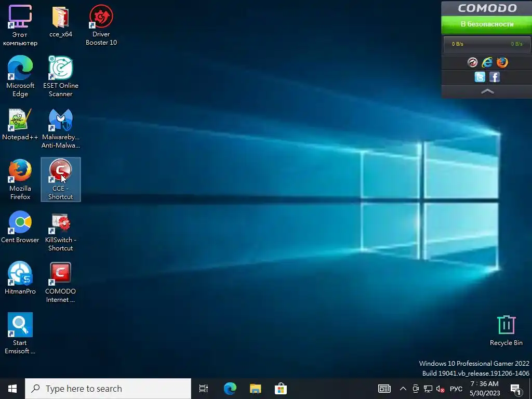Select the KillSwitch - Shortcut icon
This screenshot has height=399, width=532.
coord(61,231)
